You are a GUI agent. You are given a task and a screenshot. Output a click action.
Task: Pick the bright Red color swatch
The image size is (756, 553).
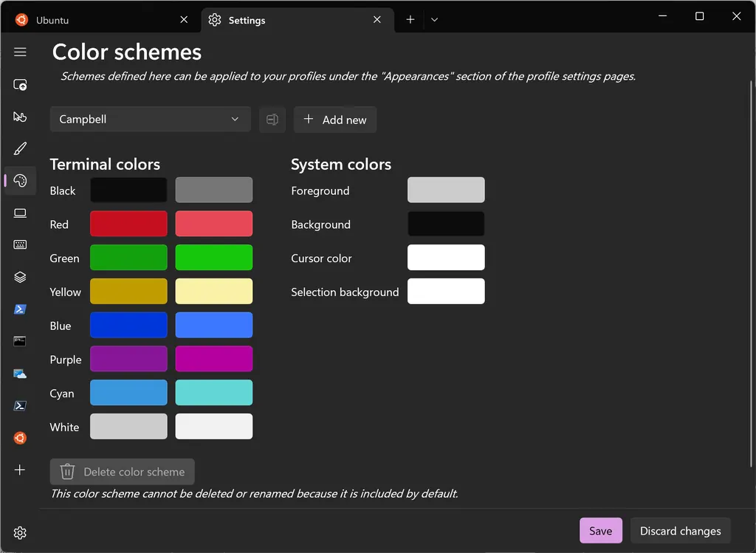pyautogui.click(x=214, y=224)
